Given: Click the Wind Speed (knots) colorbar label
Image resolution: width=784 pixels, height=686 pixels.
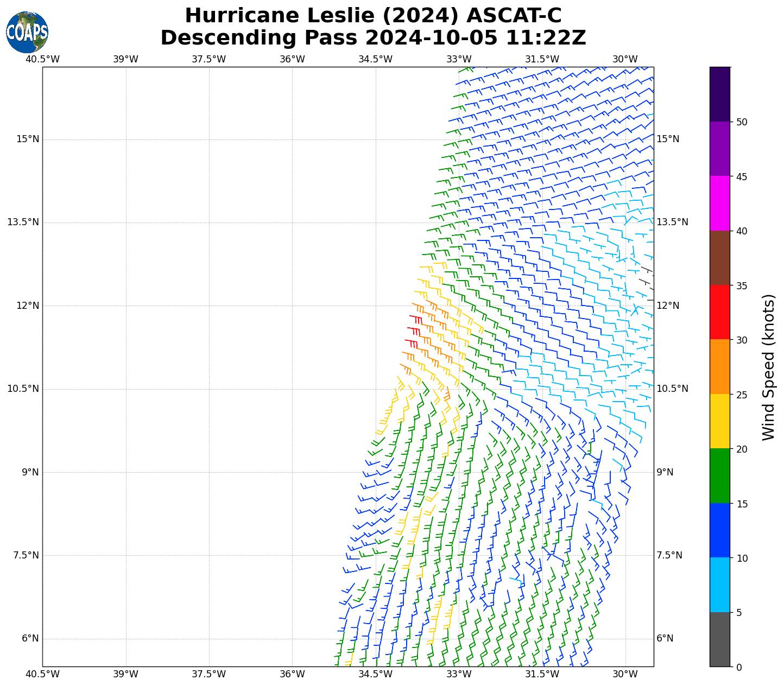Looking at the screenshot, I should click(768, 367).
